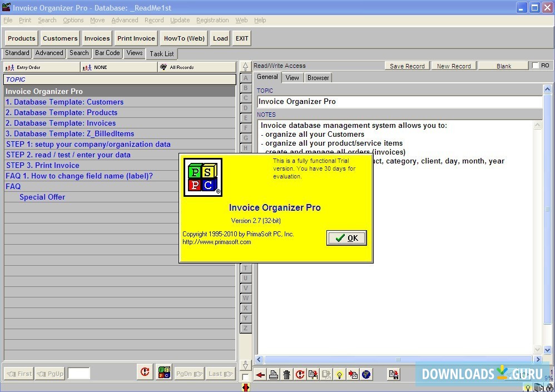The height and width of the screenshot is (392, 555).
Task: Select the 'Special Offer' row
Action: [x=91, y=197]
